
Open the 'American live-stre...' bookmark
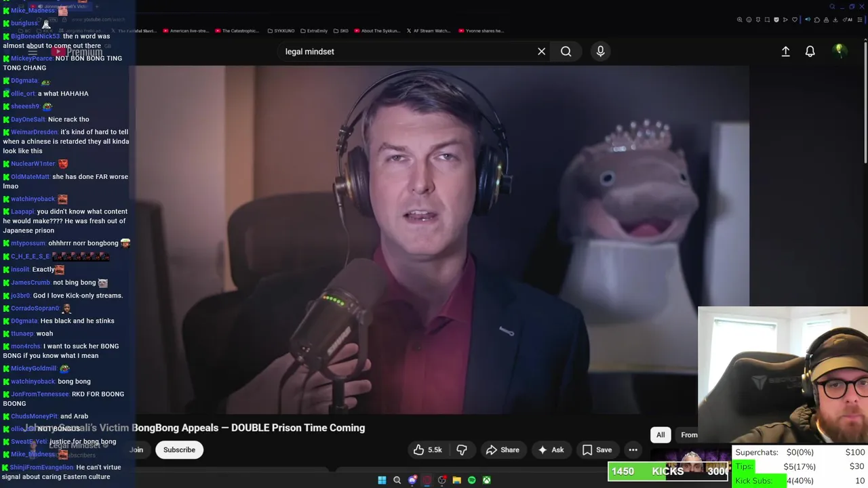(x=185, y=30)
